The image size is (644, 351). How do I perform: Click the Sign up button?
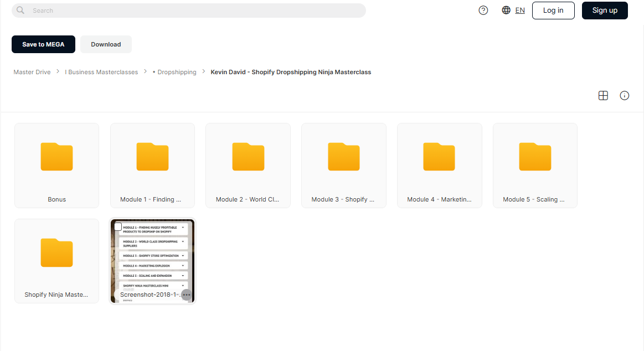605,11
